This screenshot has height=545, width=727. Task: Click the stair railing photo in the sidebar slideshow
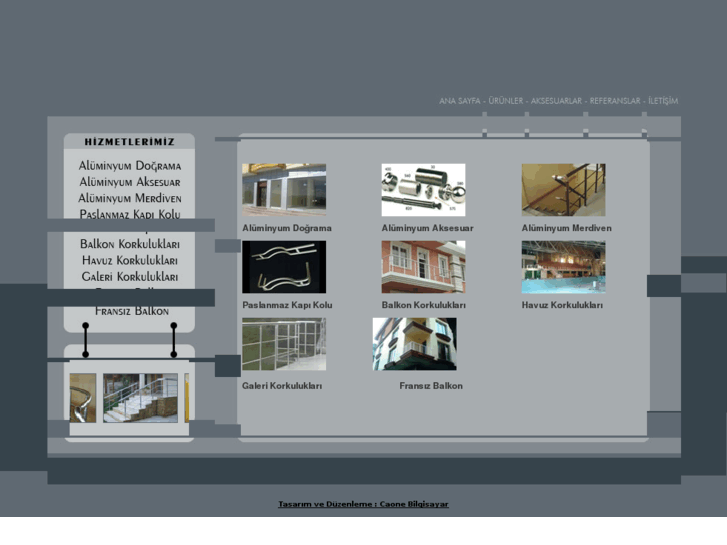coord(140,398)
